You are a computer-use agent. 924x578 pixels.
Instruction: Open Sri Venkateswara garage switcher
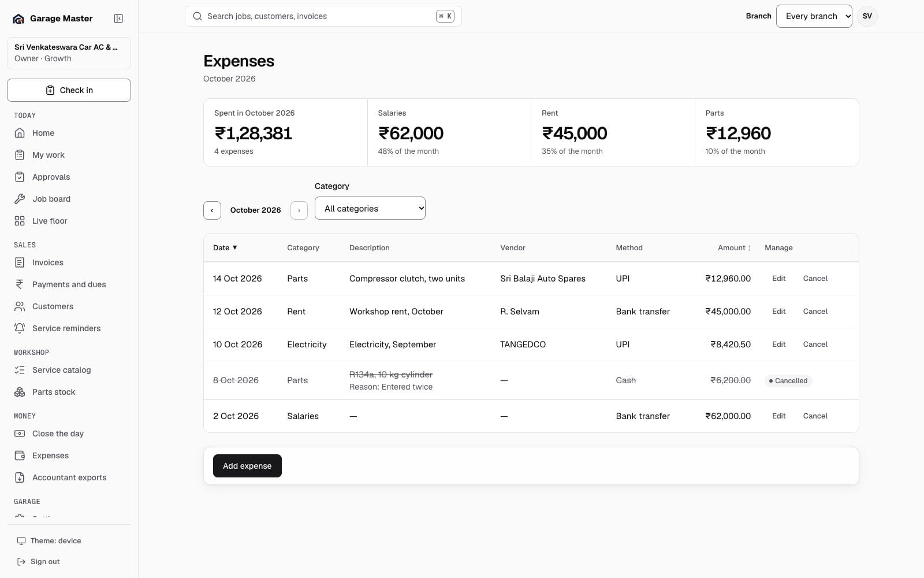tap(69, 53)
